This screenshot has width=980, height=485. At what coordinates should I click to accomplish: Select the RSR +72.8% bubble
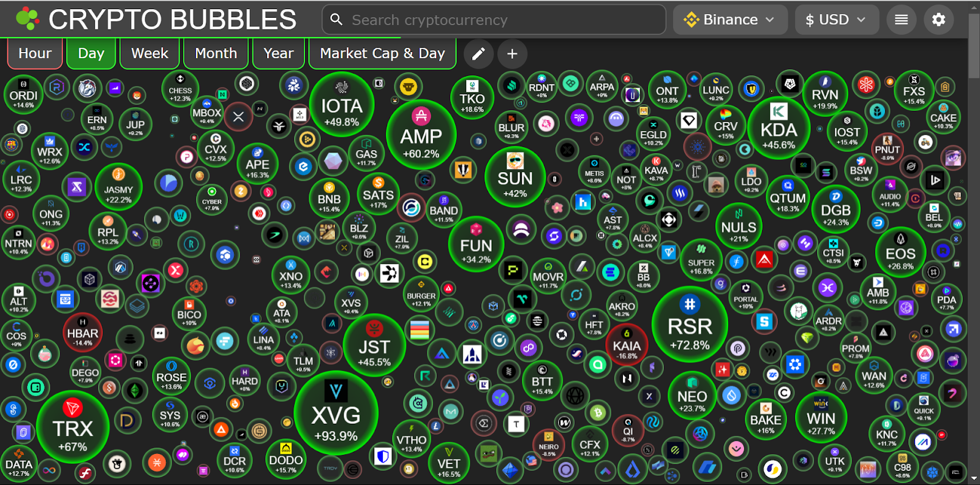690,325
